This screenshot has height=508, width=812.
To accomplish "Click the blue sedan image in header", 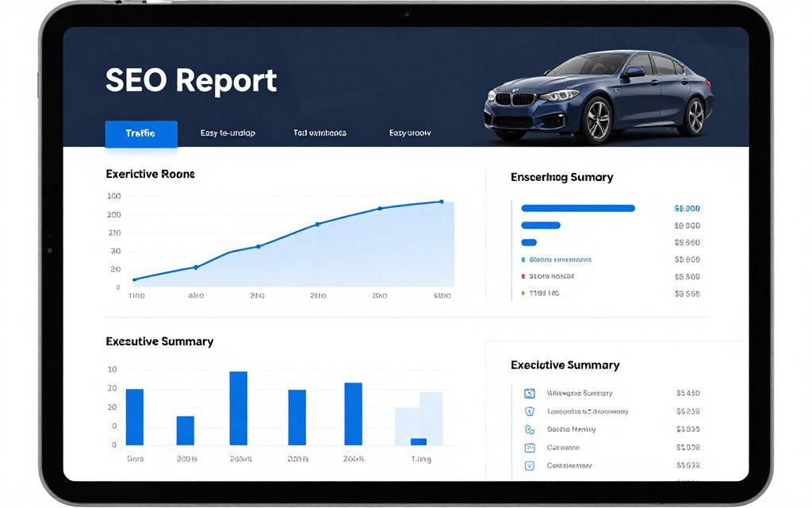I will pos(598,97).
